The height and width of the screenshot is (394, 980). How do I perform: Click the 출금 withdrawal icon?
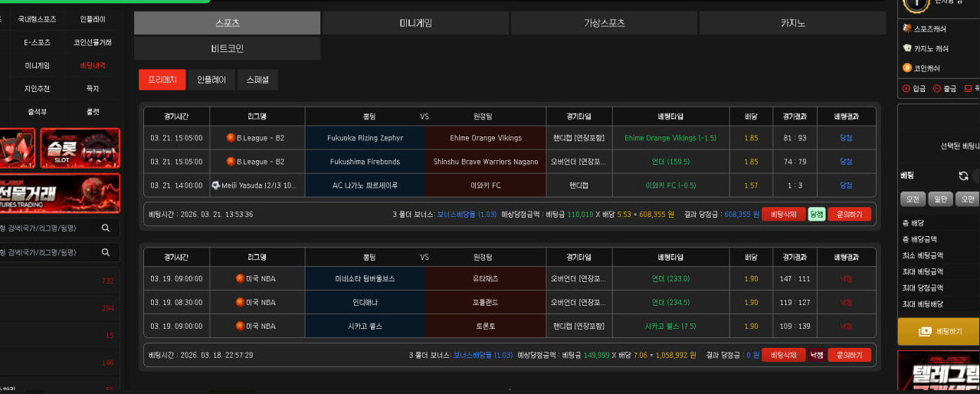click(x=937, y=89)
